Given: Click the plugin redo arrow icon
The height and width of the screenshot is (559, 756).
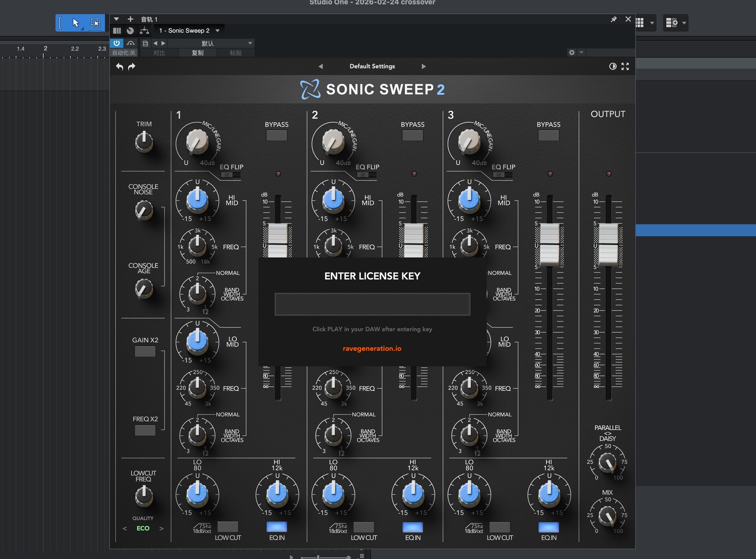Looking at the screenshot, I should click(x=132, y=67).
